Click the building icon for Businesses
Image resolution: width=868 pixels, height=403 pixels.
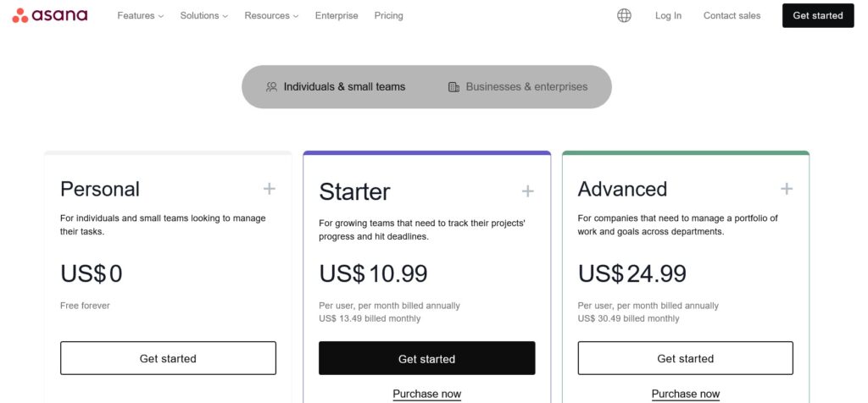pyautogui.click(x=454, y=87)
